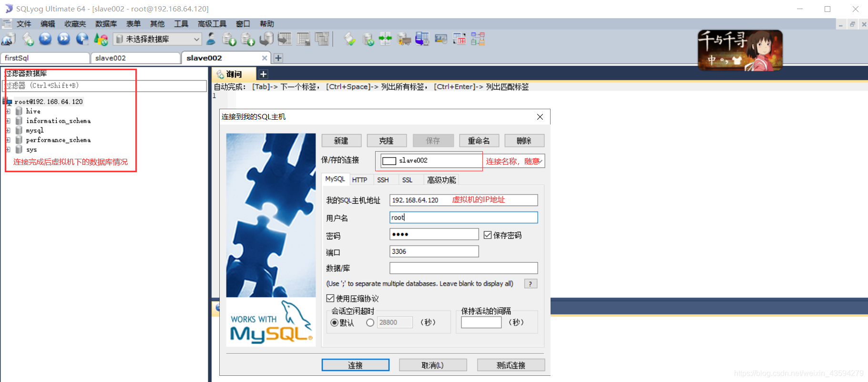Select the 默认 session timeout radio button
This screenshot has height=382, width=868.
(334, 322)
